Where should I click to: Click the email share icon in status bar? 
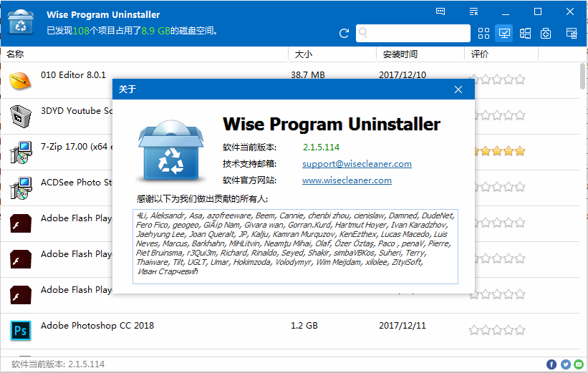579,364
